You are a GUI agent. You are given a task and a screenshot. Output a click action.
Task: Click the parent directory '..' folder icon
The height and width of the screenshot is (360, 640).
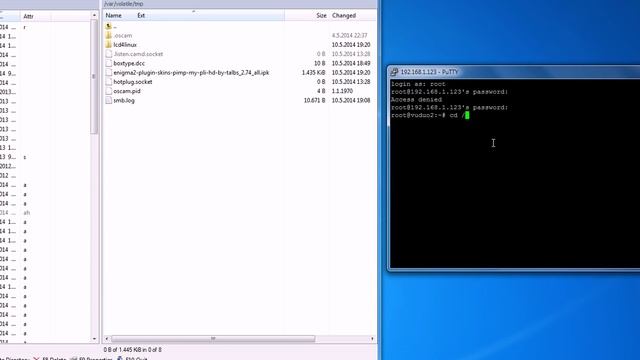(109, 26)
